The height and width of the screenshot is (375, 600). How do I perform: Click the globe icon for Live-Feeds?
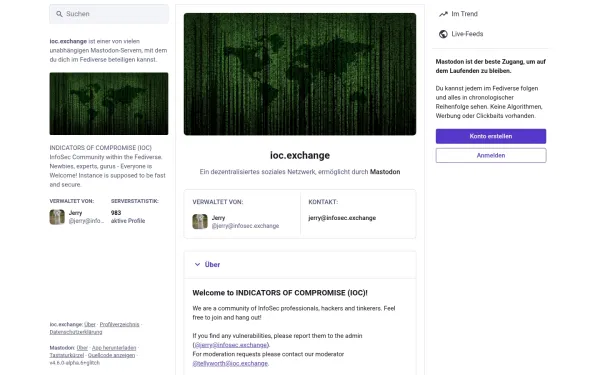[443, 34]
